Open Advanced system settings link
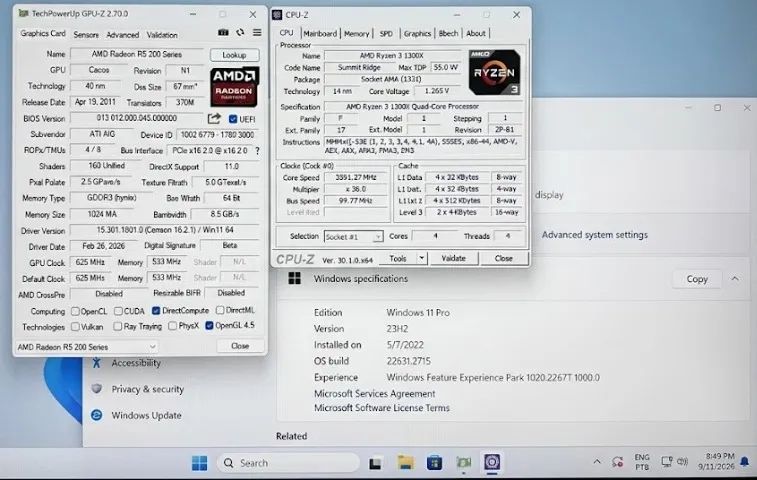 click(x=594, y=235)
